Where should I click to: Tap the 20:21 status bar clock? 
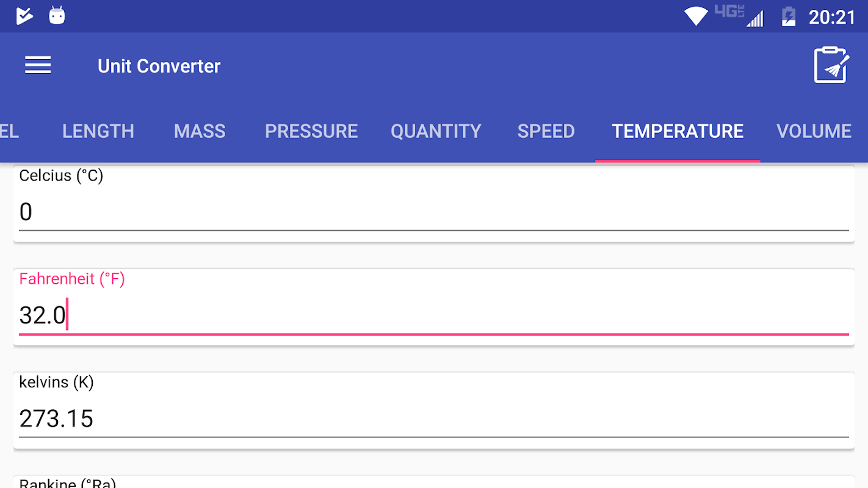click(831, 17)
